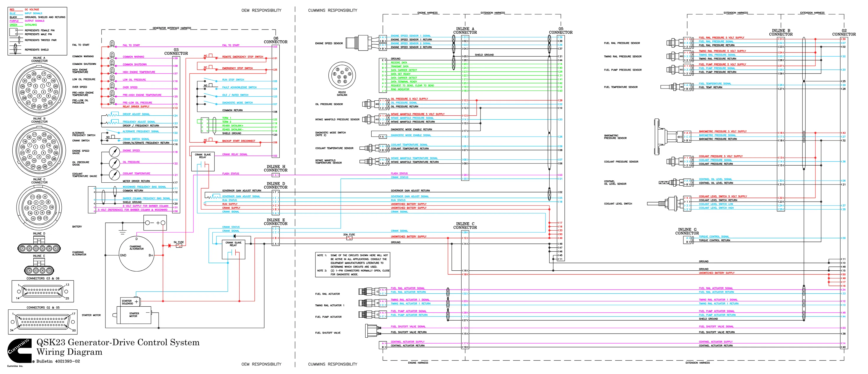Click the Inline B connector pin diagram
The height and width of the screenshot is (374, 868).
click(x=39, y=151)
